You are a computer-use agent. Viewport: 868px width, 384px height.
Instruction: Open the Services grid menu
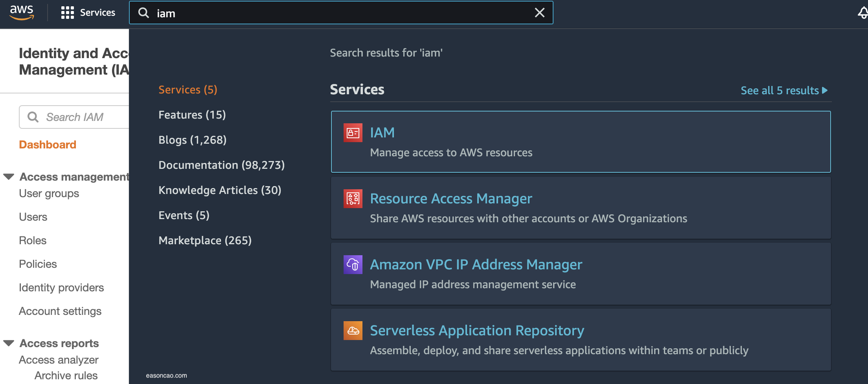tap(88, 13)
